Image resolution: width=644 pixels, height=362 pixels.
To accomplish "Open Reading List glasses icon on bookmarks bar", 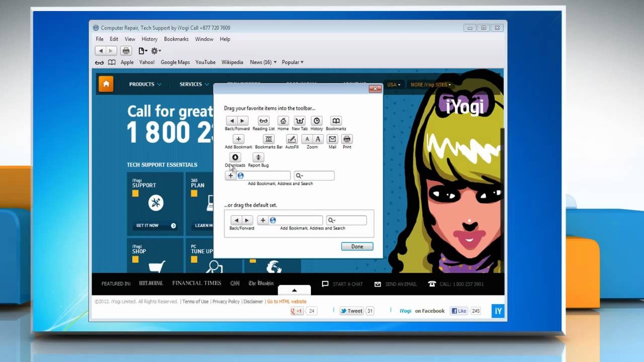I will (x=100, y=62).
